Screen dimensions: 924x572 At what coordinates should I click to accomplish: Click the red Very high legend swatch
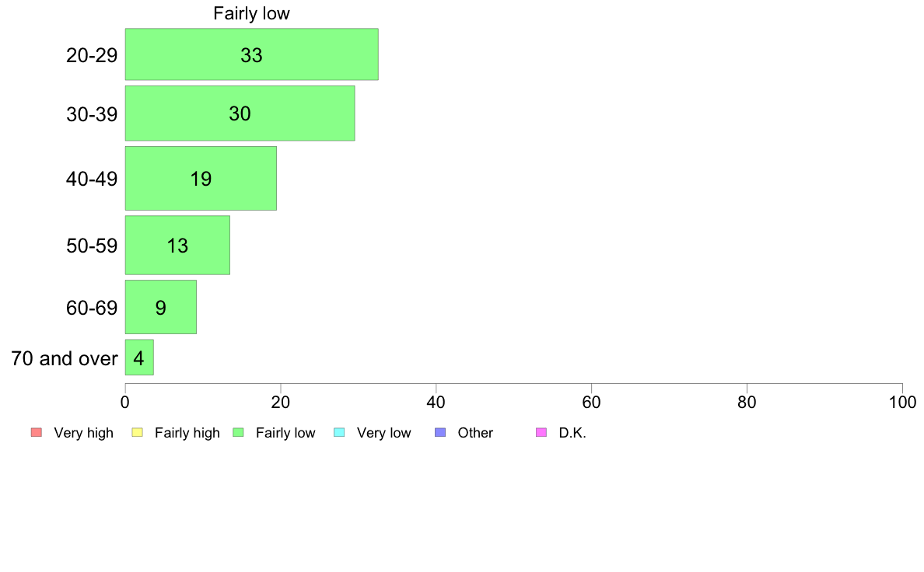[x=37, y=432]
